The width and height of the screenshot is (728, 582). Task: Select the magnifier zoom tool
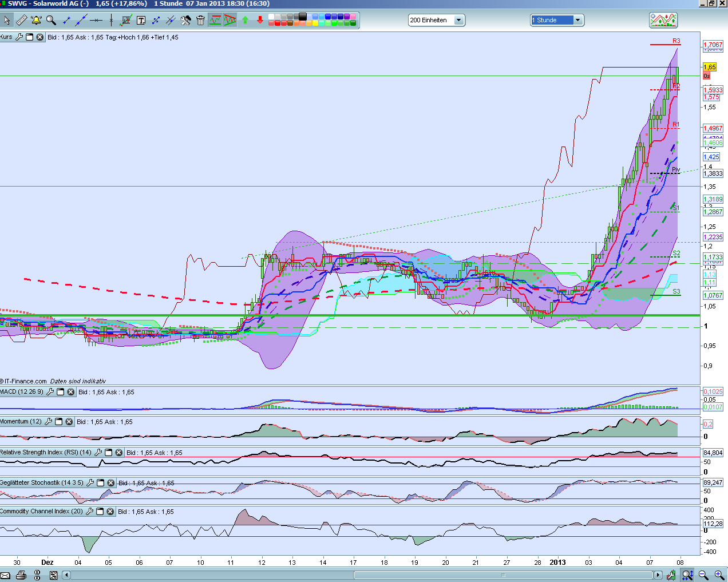(51, 20)
